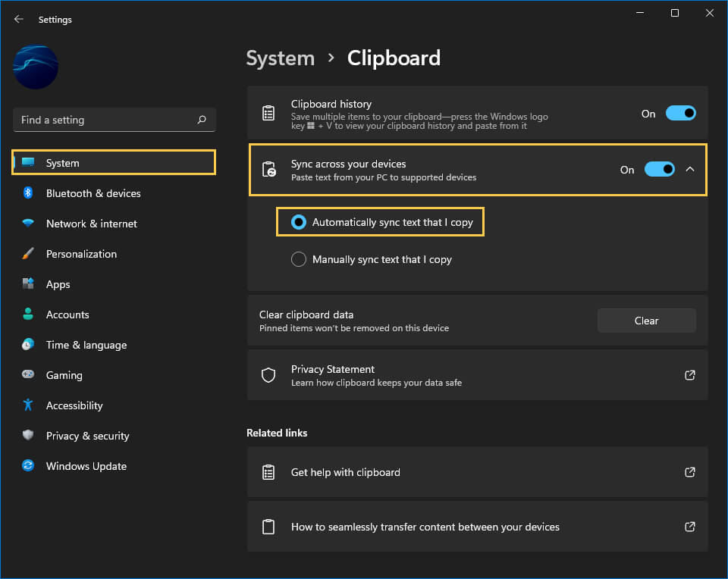Click the Privacy Statement shield icon
Screen dimensions: 728x579
click(x=268, y=375)
